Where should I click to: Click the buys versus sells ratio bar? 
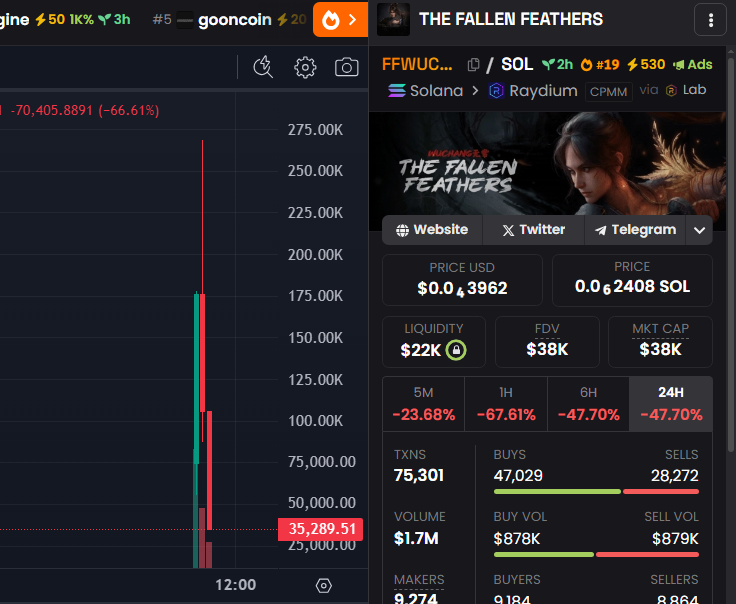click(596, 492)
